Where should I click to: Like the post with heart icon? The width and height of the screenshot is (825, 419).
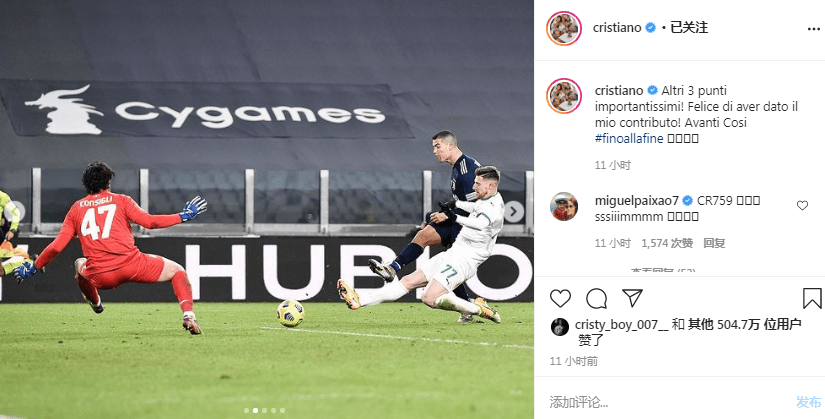[560, 298]
